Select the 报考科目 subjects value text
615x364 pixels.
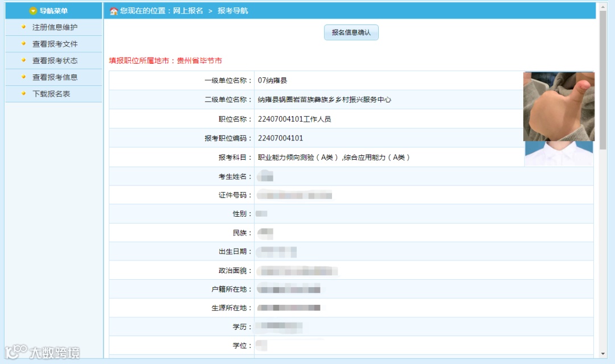(334, 158)
